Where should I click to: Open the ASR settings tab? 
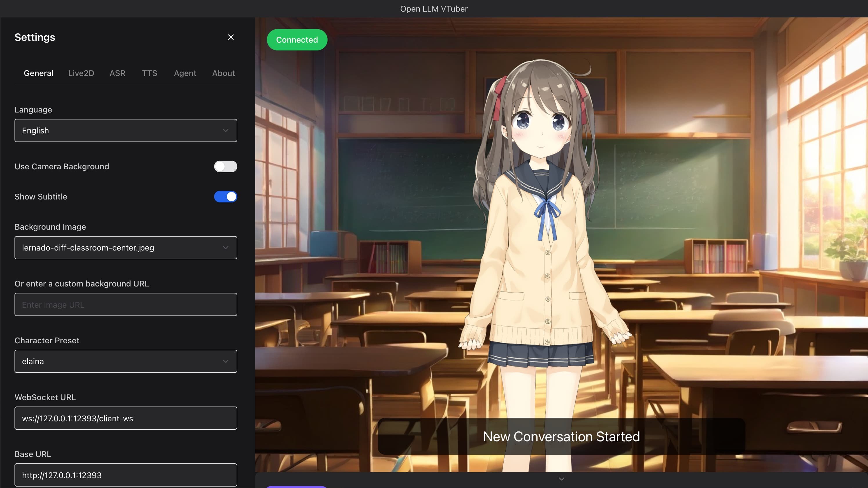click(x=117, y=73)
